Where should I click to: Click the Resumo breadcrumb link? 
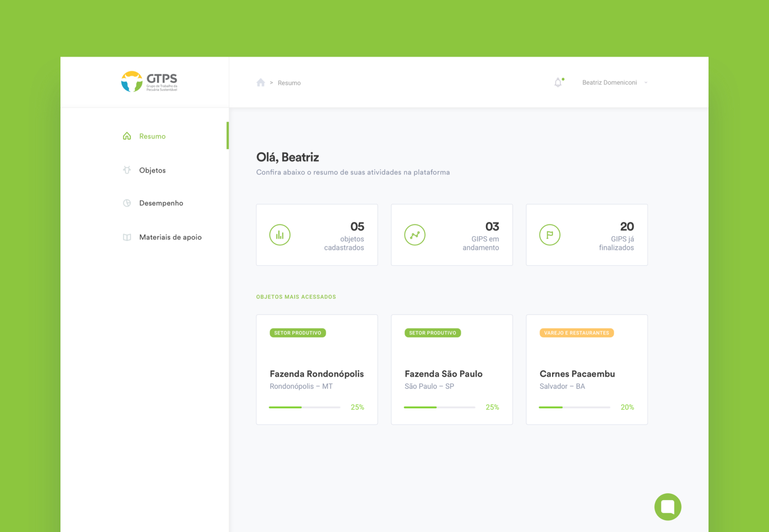coord(289,82)
